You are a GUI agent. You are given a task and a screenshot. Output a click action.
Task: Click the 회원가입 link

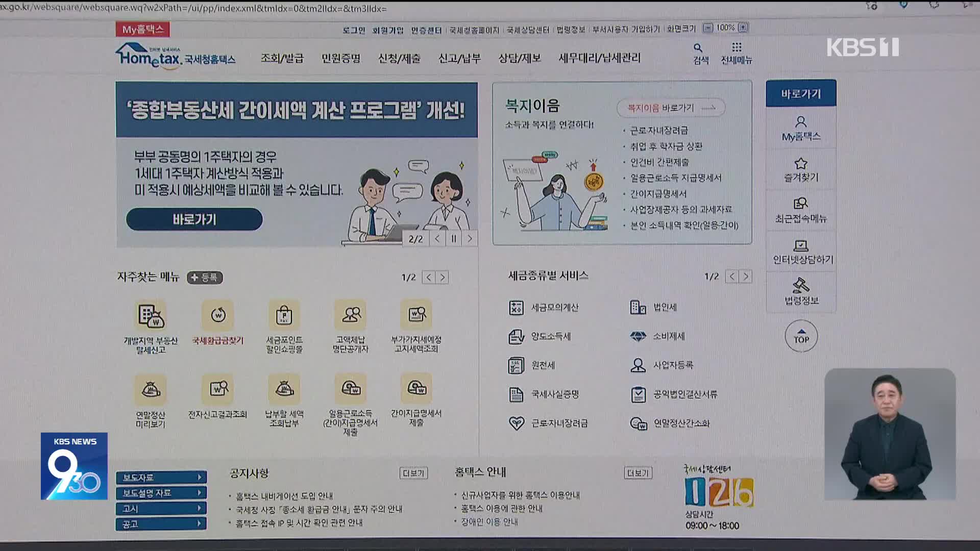click(x=388, y=30)
